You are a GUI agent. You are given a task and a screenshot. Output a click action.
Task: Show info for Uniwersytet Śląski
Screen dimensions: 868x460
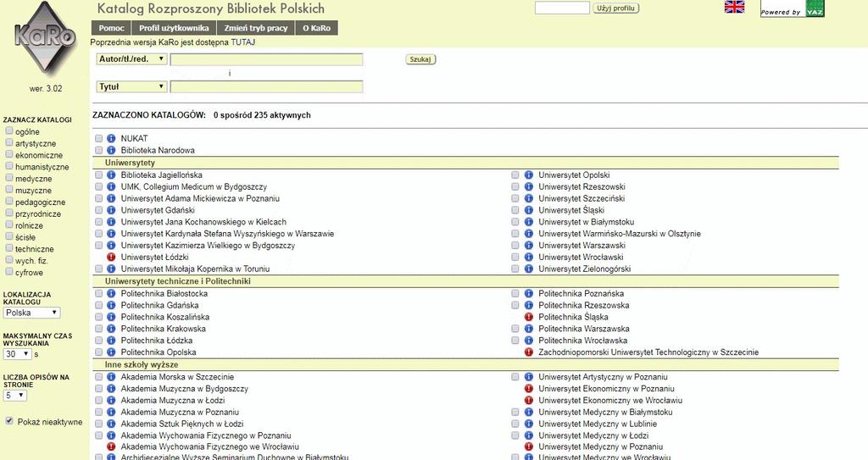click(x=529, y=210)
